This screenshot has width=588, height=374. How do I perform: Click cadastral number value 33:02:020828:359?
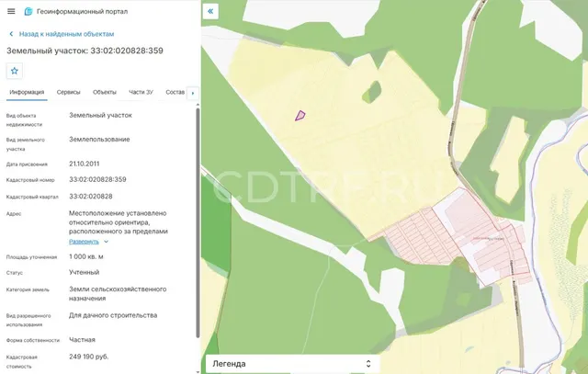tap(97, 180)
